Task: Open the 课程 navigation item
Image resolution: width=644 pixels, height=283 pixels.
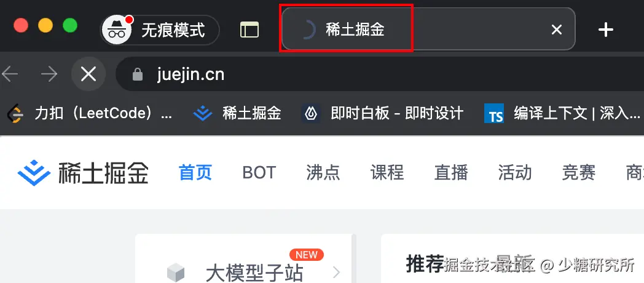Action: pos(387,173)
